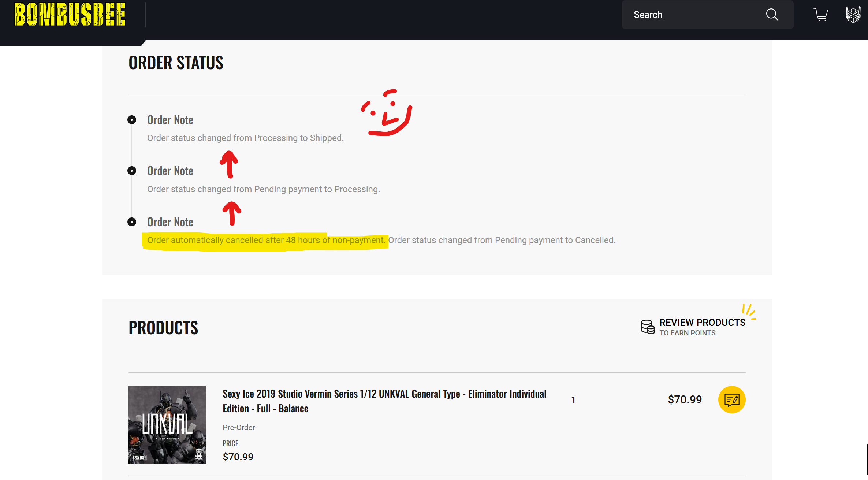Select the Processing status order note bullet
The height and width of the screenshot is (480, 868).
tap(132, 171)
